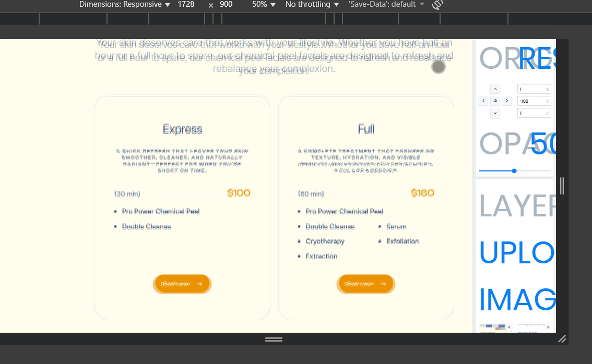Image resolution: width=592 pixels, height=364 pixels.
Task: Click arrow icon in Full Book now button
Action: pyautogui.click(x=383, y=284)
